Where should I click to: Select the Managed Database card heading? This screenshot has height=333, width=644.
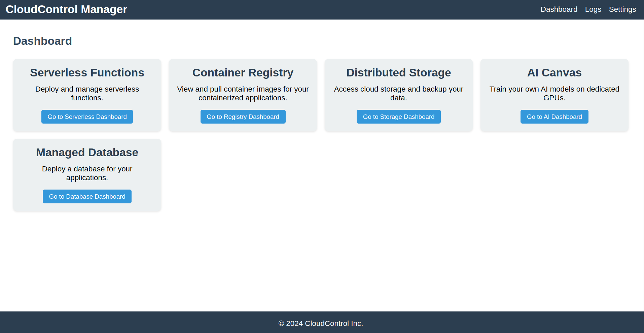click(87, 153)
